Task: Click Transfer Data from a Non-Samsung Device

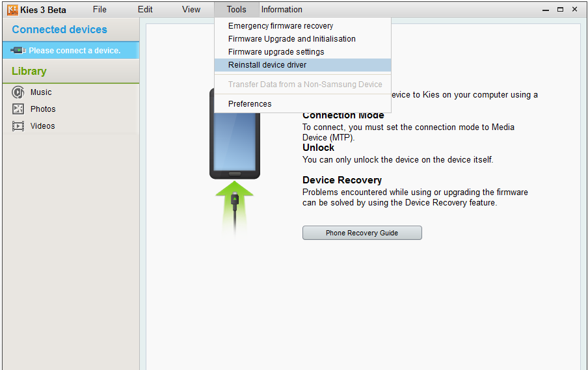Action: [x=303, y=85]
